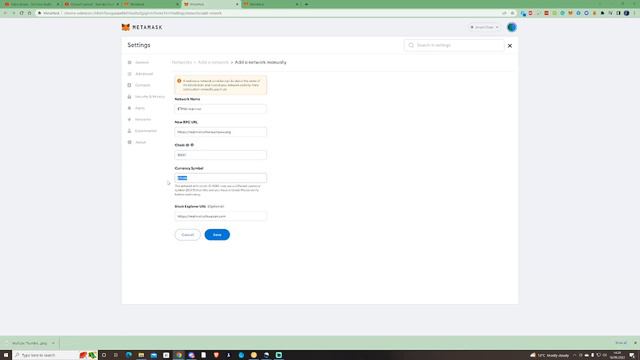
Task: Close the downloads bar
Action: click(x=635, y=343)
